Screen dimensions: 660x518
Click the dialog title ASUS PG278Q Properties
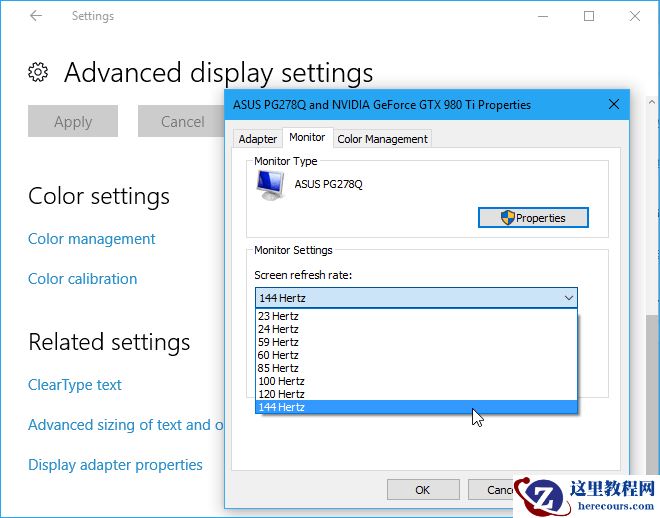(x=382, y=104)
